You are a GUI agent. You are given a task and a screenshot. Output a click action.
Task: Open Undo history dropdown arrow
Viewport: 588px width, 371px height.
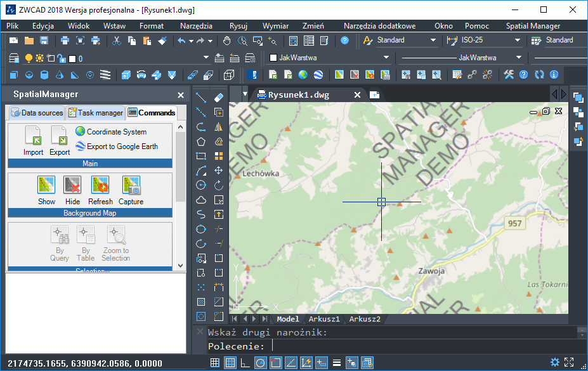click(x=191, y=41)
